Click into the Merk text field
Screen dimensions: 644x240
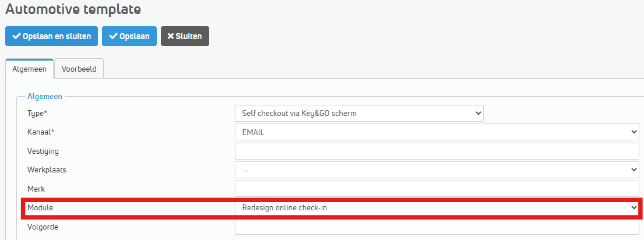[437, 189]
